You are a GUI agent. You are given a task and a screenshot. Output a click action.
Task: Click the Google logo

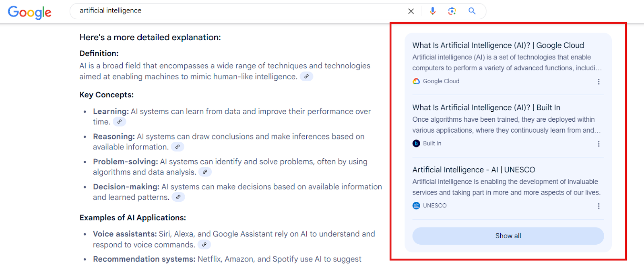point(30,12)
